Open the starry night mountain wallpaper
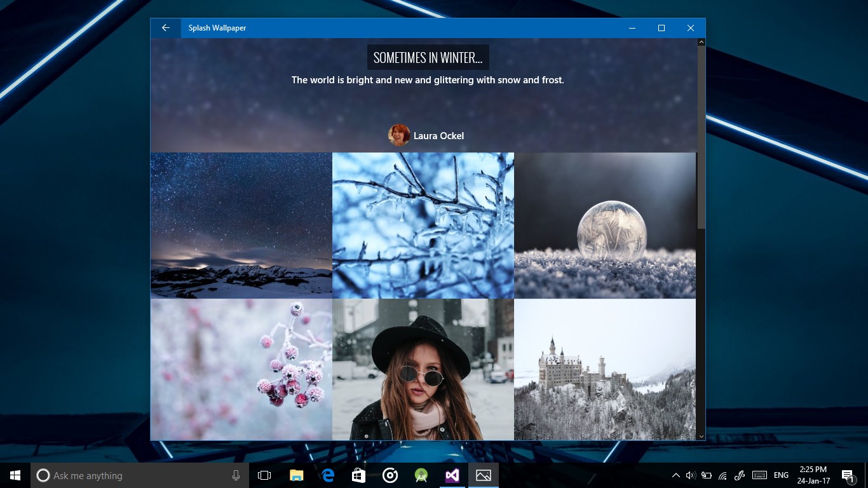This screenshot has height=488, width=868. [241, 226]
